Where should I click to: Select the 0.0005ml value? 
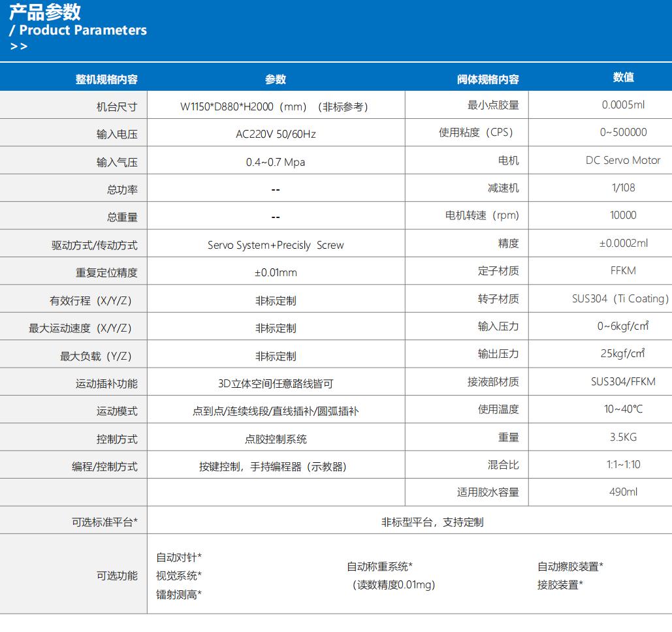(623, 105)
